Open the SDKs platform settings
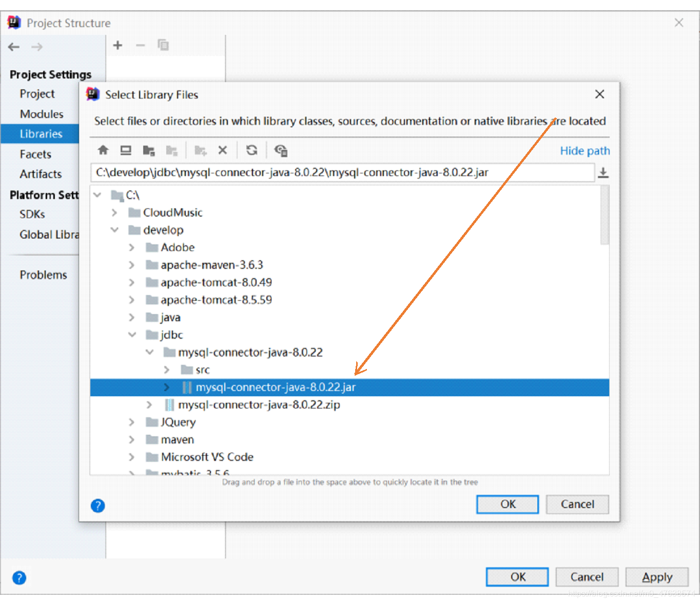 click(32, 214)
